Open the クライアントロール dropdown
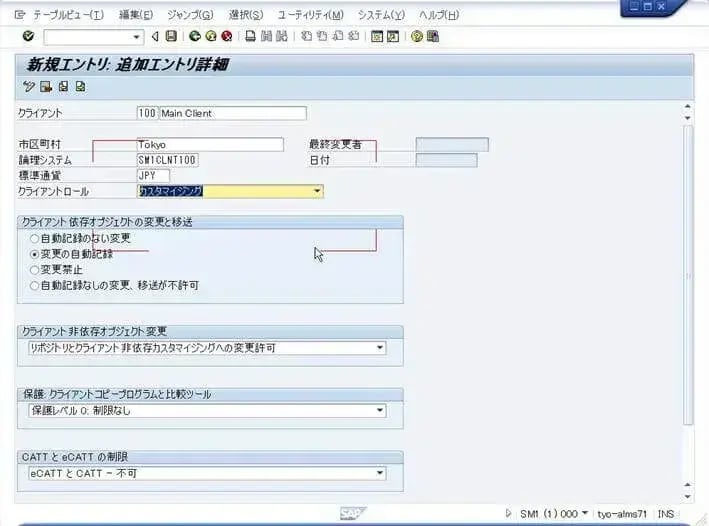This screenshot has height=526, width=709. click(317, 191)
